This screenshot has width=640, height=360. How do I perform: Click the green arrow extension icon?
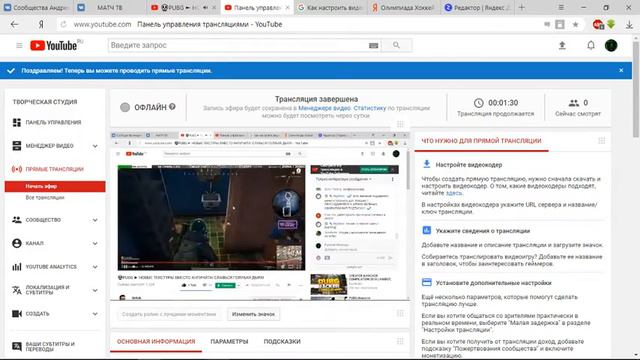pyautogui.click(x=611, y=24)
